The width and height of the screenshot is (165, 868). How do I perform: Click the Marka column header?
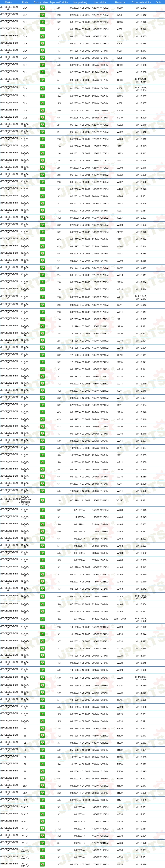pyautogui.click(x=8, y=2)
